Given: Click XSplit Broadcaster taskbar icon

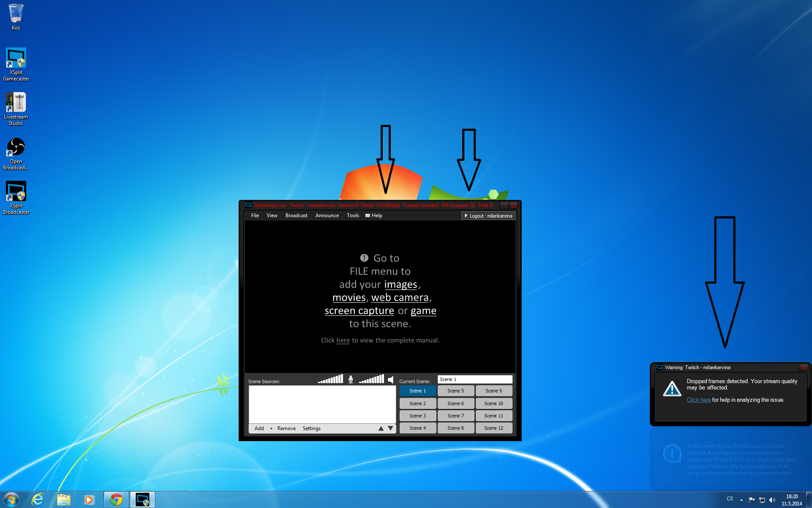Looking at the screenshot, I should point(143,500).
